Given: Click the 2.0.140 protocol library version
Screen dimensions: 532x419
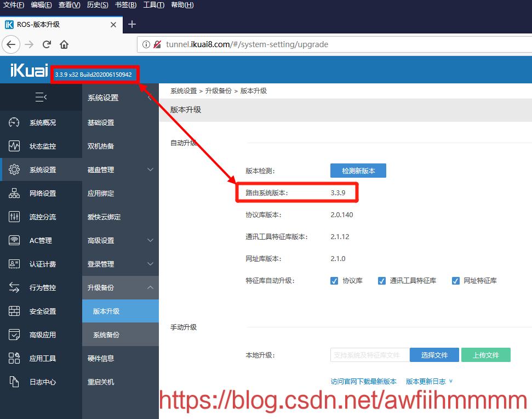Looking at the screenshot, I should pos(342,215).
